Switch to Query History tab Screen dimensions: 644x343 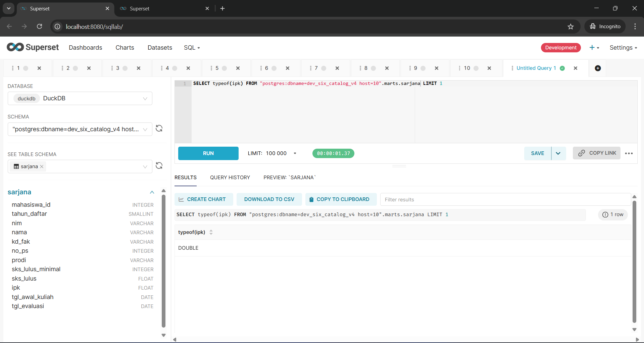(230, 178)
